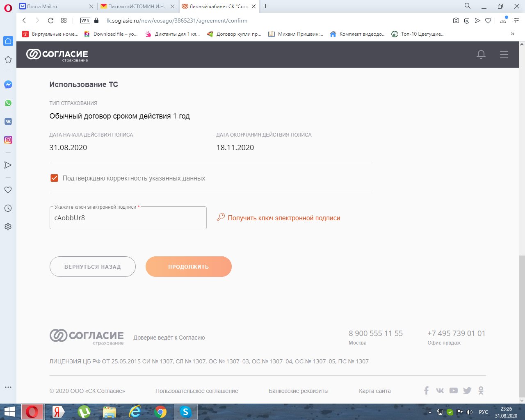The width and height of the screenshot is (525, 420).
Task: Click the Twitter icon in the footer
Action: tap(467, 390)
